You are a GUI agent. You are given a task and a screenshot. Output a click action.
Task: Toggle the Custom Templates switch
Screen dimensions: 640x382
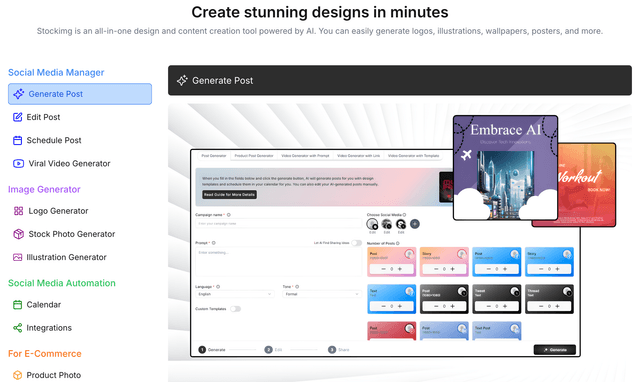click(235, 309)
